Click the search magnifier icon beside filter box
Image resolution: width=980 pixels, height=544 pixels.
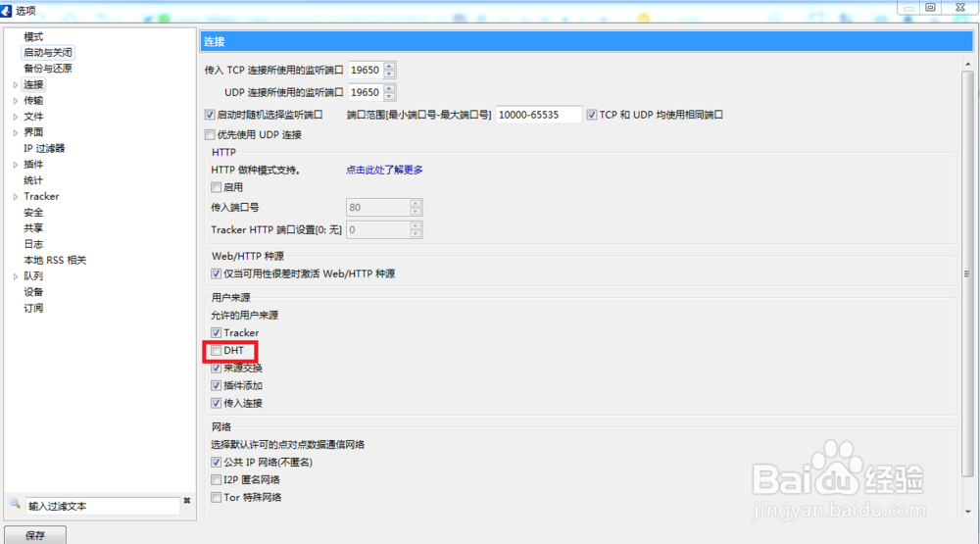coord(15,503)
